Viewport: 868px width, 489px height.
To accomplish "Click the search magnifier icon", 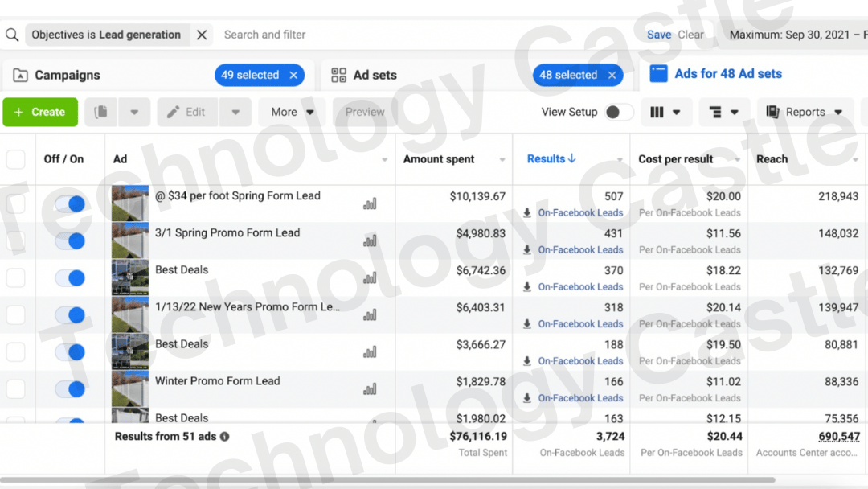I will (12, 35).
